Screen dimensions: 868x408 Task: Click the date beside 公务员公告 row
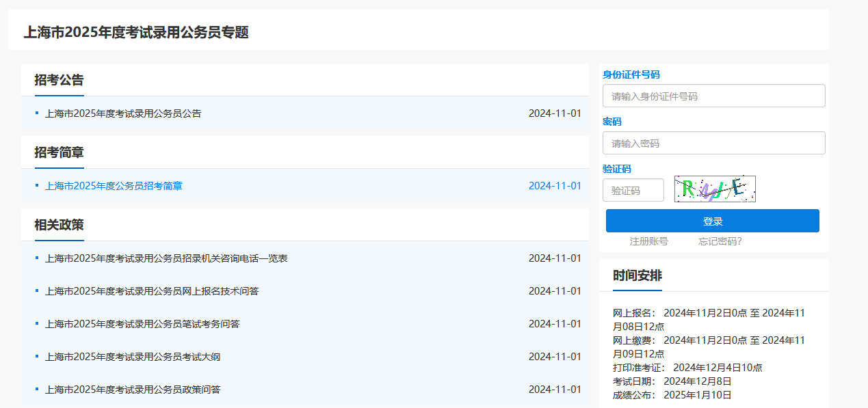click(555, 113)
